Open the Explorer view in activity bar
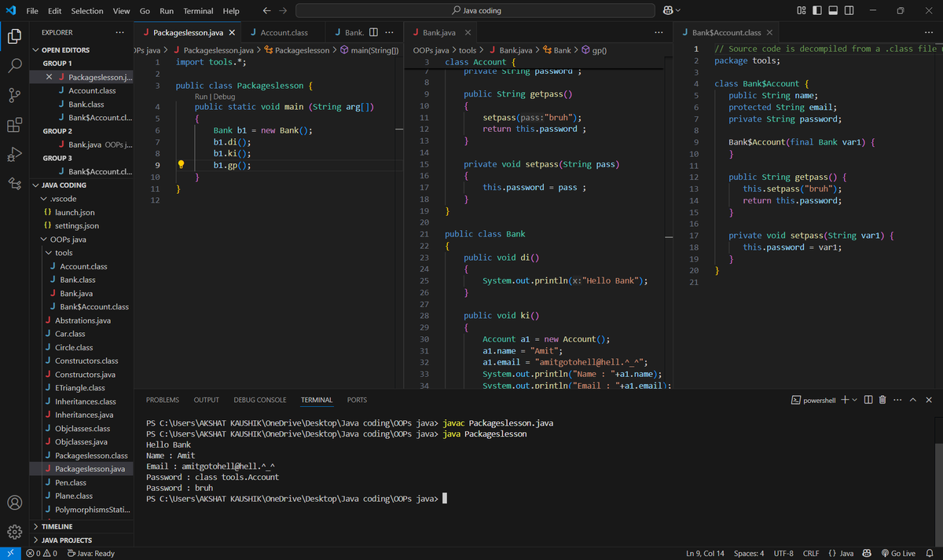 coord(14,36)
